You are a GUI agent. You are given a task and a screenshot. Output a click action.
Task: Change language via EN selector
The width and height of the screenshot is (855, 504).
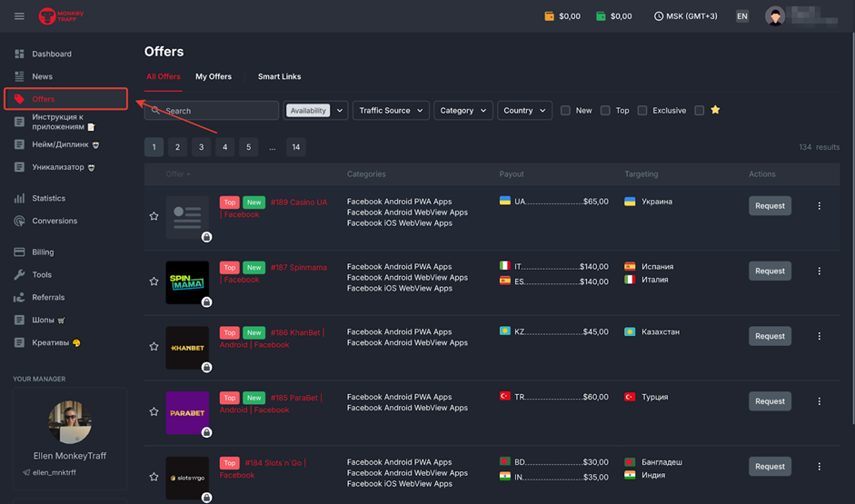pyautogui.click(x=742, y=16)
